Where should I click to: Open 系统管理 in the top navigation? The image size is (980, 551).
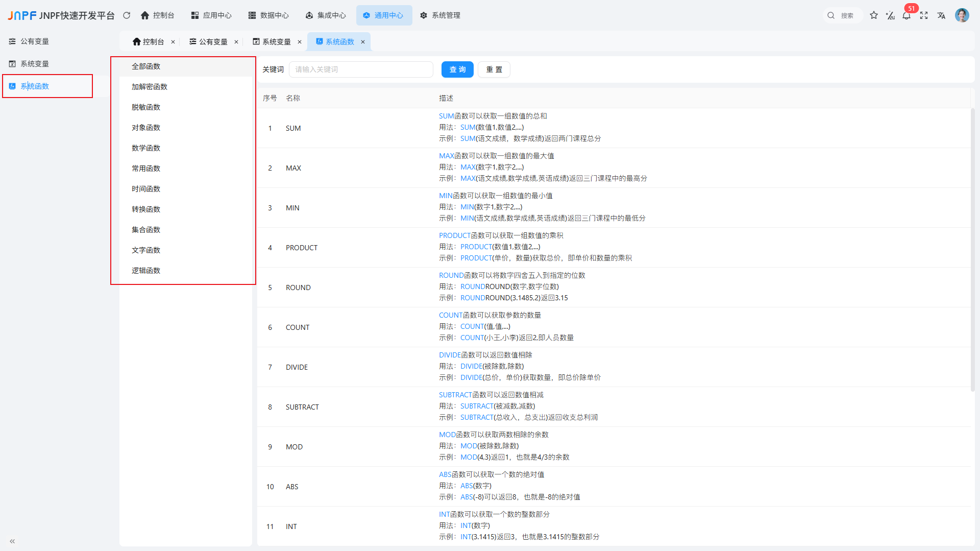pyautogui.click(x=440, y=15)
